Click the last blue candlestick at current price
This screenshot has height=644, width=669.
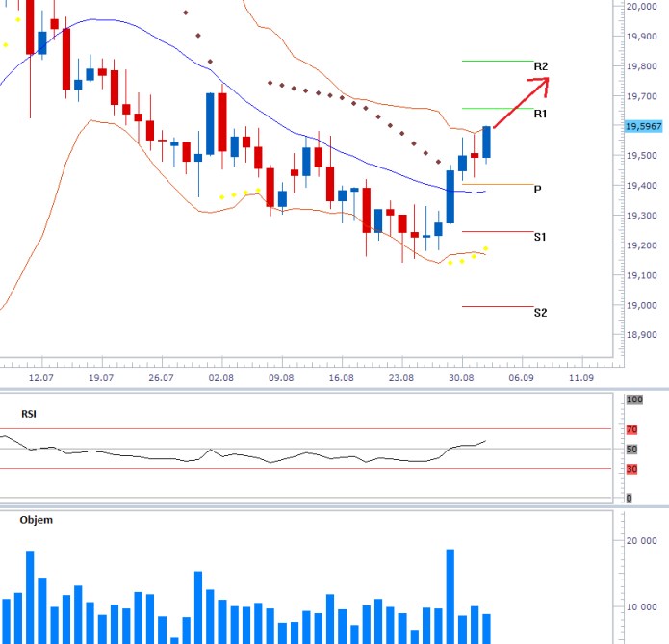(x=486, y=142)
